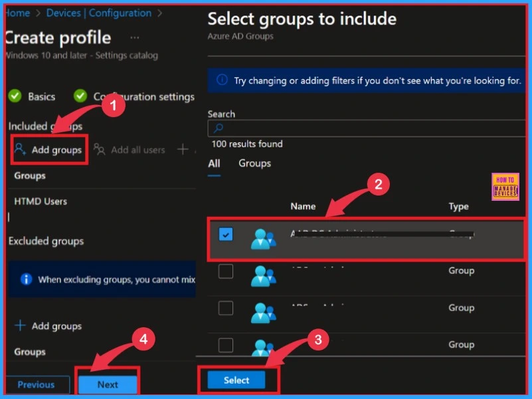Check the second group row checkbox

coord(226,271)
